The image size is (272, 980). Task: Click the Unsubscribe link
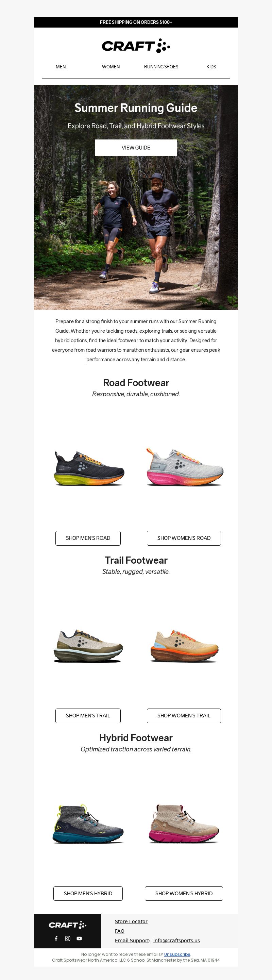point(177,954)
